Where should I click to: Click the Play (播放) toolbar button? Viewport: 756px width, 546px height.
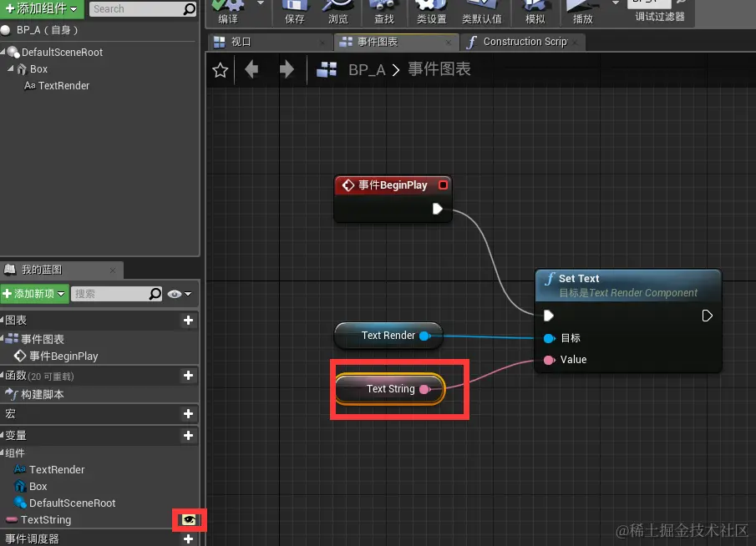pos(582,12)
